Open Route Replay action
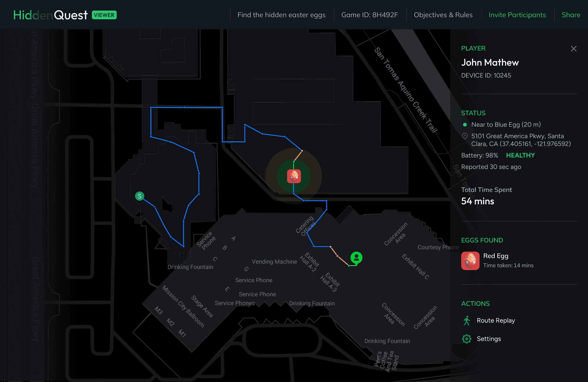Viewport: 588px width, 382px height. pos(496,321)
